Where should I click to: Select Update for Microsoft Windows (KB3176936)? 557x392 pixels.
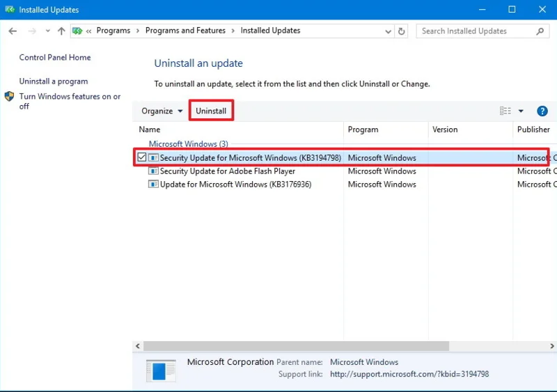point(235,185)
